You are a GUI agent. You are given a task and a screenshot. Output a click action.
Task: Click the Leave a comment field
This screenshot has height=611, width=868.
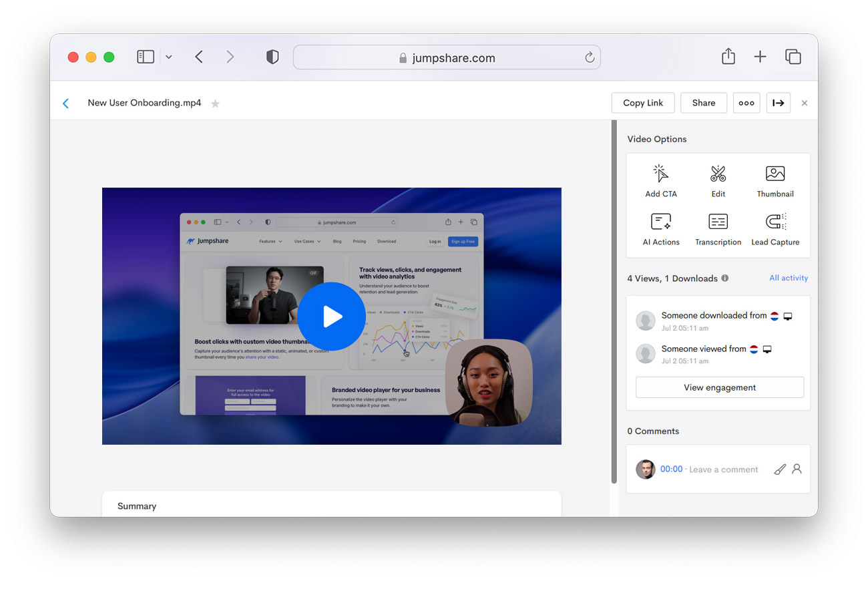pyautogui.click(x=723, y=469)
